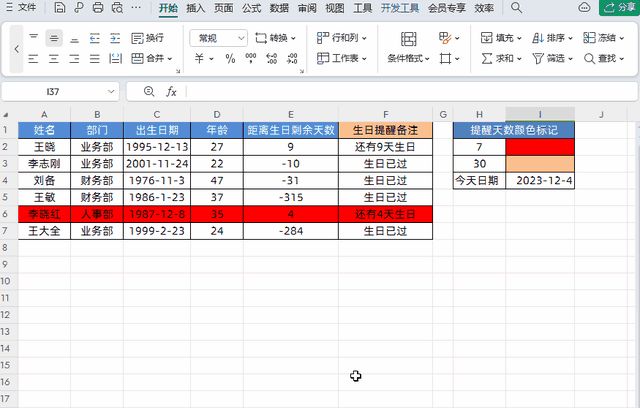Toggle middle vertical alignment
This screenshot has height=408, width=640.
(x=54, y=38)
